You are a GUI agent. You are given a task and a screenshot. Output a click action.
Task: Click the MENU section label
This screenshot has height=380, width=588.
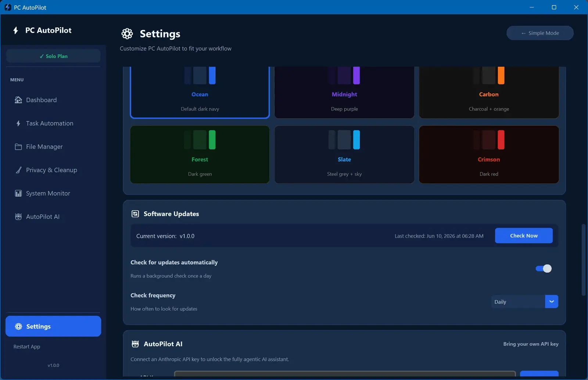pos(17,80)
